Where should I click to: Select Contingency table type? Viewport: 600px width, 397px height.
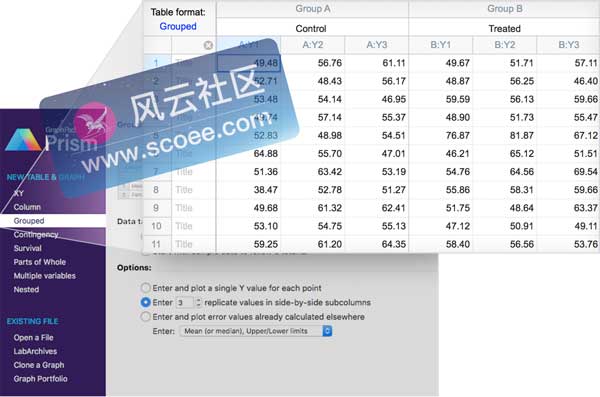click(36, 235)
